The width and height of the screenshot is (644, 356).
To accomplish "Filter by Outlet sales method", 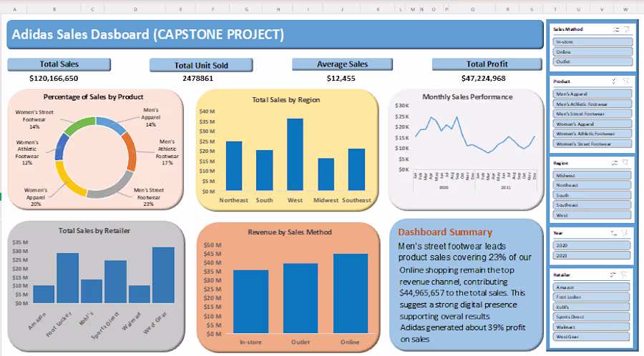I will click(592, 61).
